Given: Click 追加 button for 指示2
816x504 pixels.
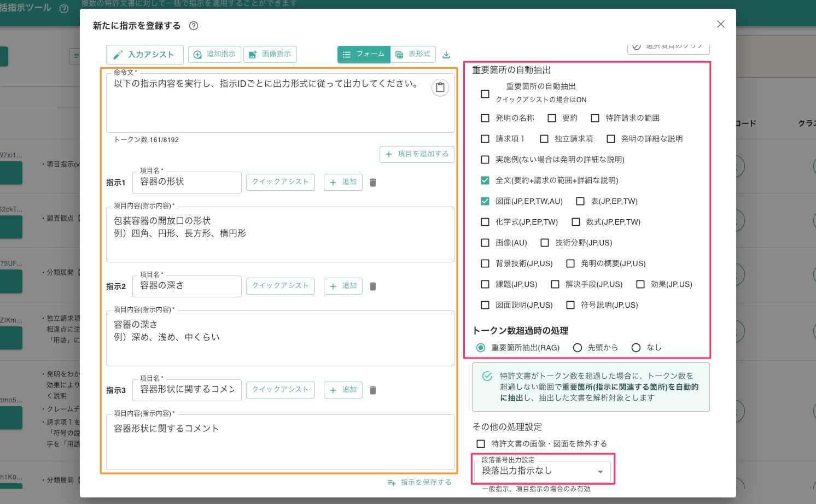Looking at the screenshot, I should pyautogui.click(x=343, y=286).
